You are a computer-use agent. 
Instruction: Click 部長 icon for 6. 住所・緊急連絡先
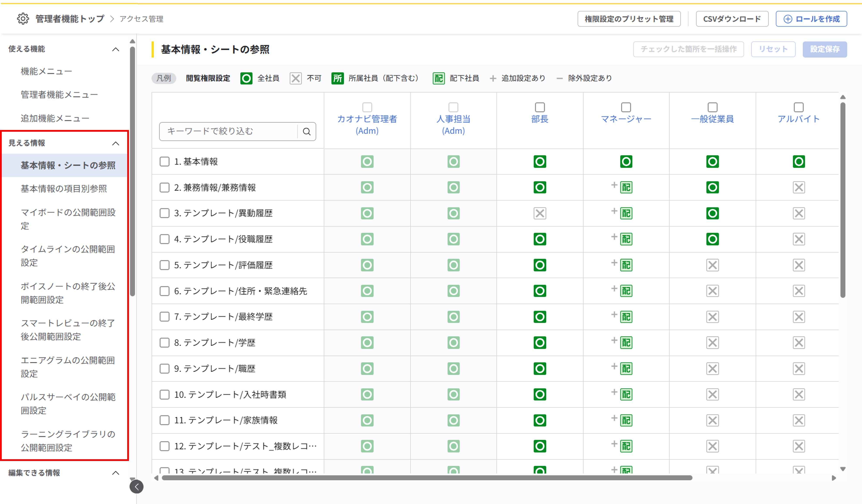pyautogui.click(x=540, y=291)
